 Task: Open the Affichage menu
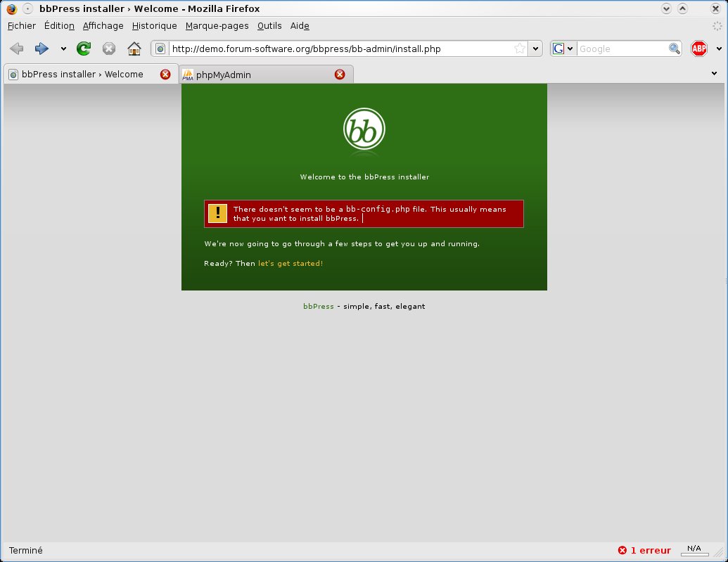103,26
